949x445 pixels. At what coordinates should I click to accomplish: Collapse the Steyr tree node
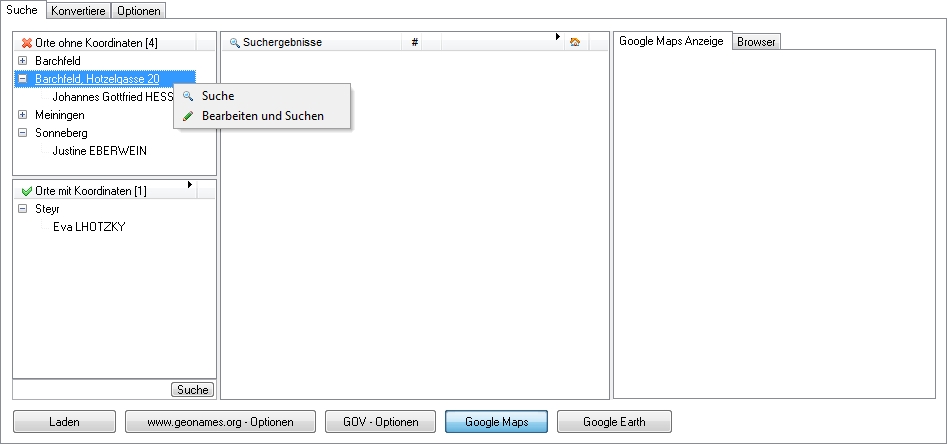coord(23,209)
